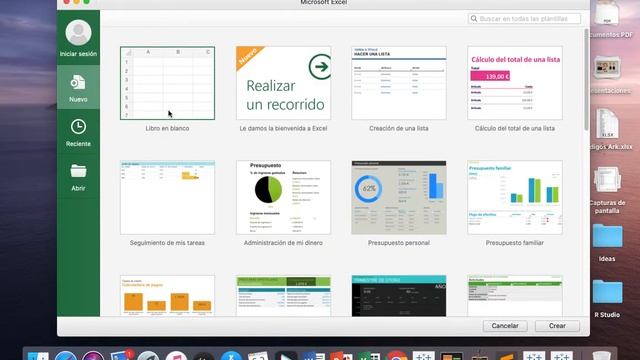The image size is (640, 360).
Task: Click the Presupuesto personal caption
Action: 399,243
